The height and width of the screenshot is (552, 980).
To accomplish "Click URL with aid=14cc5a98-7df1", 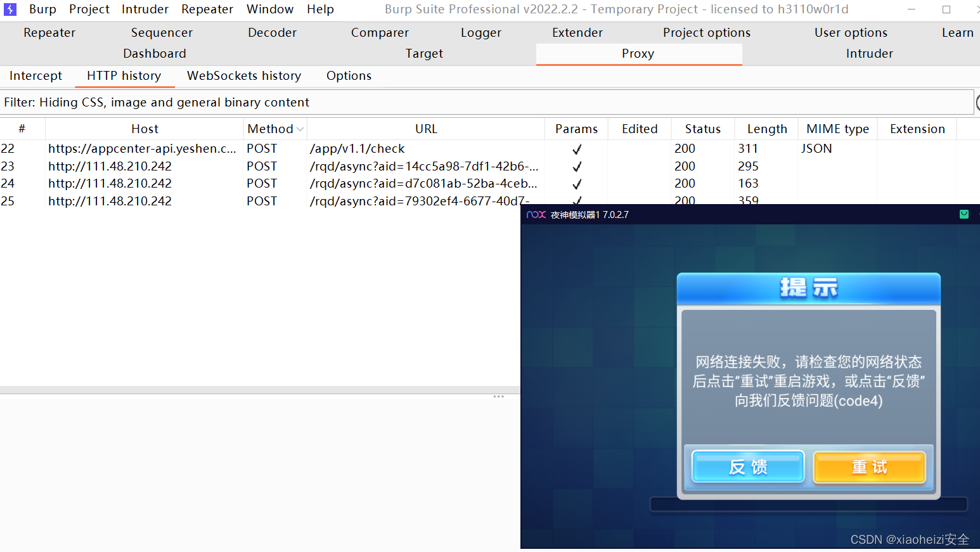I will 424,166.
